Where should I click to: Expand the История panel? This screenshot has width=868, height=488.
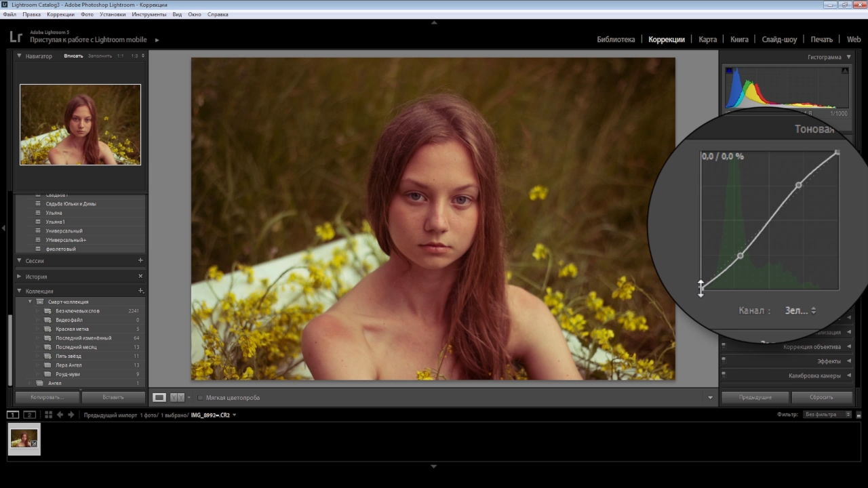click(x=19, y=277)
